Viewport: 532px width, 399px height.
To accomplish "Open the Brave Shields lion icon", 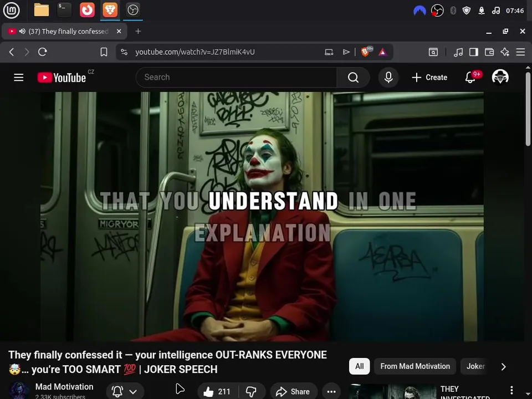I will pos(366,52).
